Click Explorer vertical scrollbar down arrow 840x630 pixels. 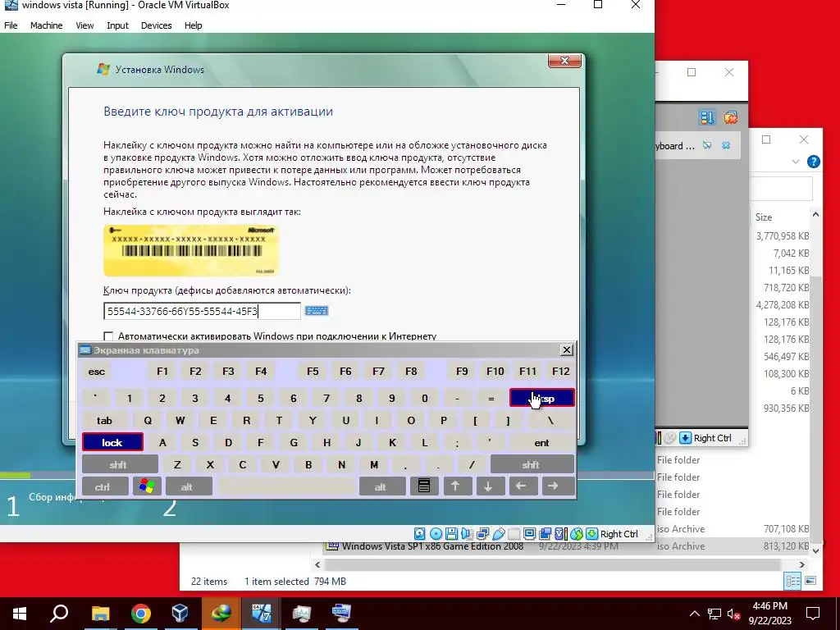pyautogui.click(x=815, y=550)
